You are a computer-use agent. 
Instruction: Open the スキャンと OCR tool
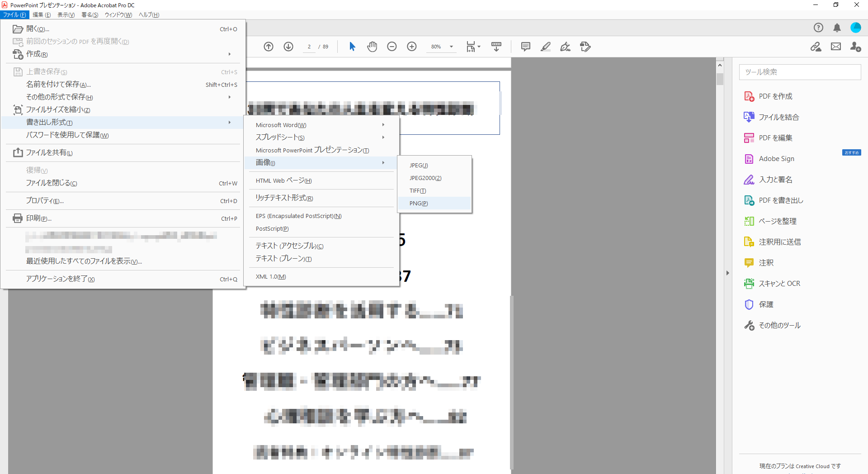pos(772,284)
